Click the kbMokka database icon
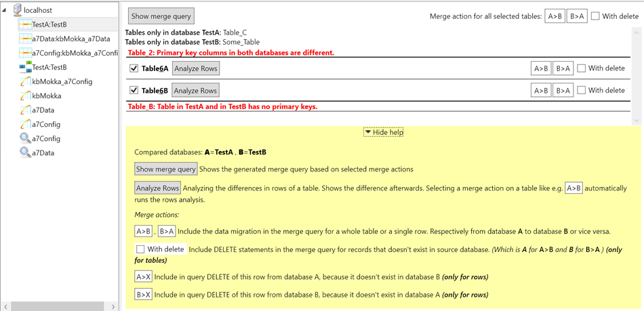Screen dimensions: 644x311 pyautogui.click(x=25, y=96)
